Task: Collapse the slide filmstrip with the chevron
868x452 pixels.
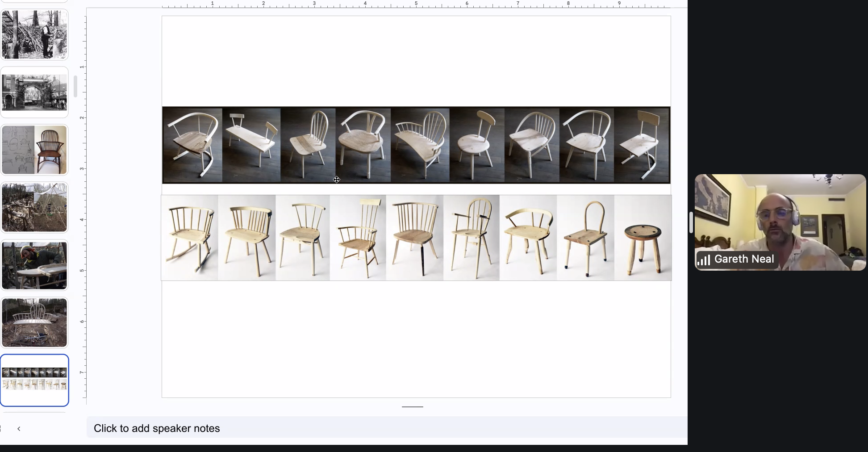Action: [x=19, y=429]
